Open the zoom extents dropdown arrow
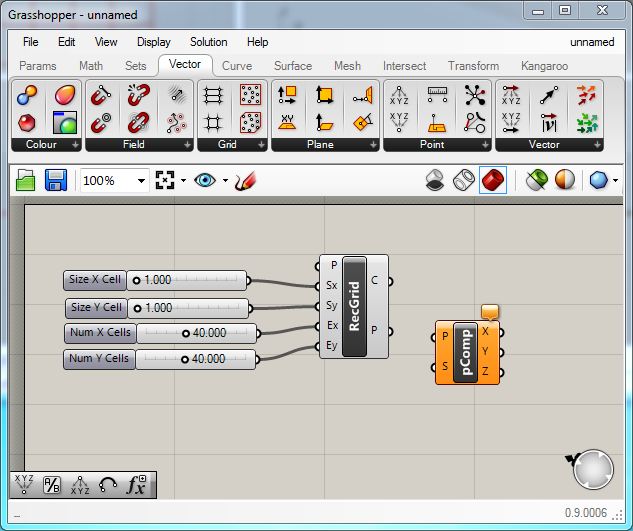633x531 pixels. coord(184,180)
